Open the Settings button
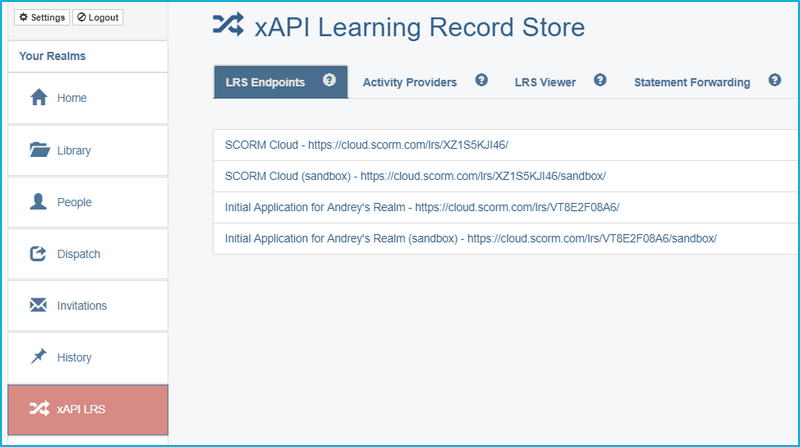 pyautogui.click(x=42, y=17)
